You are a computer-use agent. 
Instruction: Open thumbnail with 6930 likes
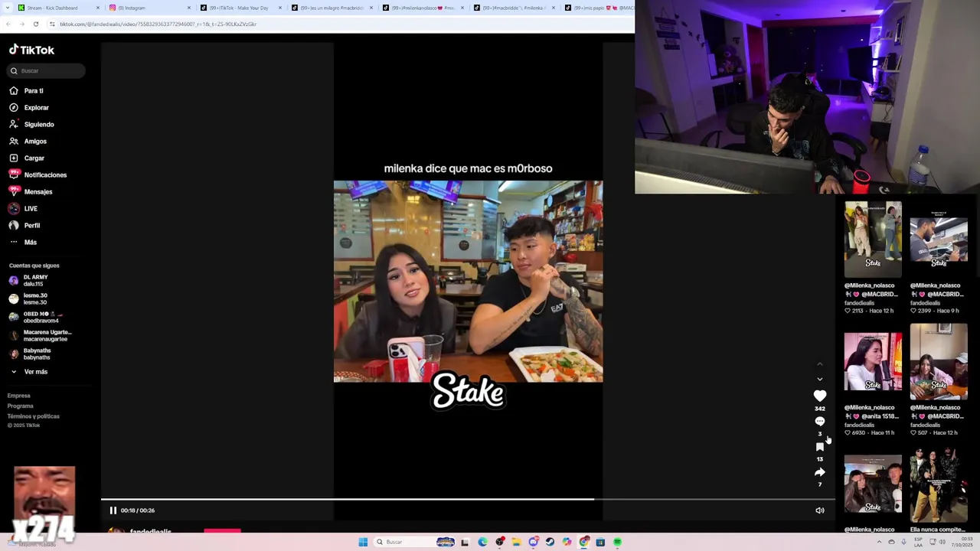pos(873,361)
